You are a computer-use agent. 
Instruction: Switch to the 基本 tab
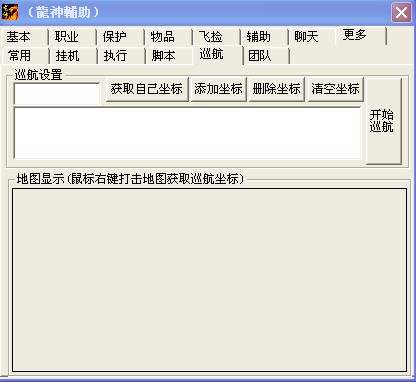24,37
